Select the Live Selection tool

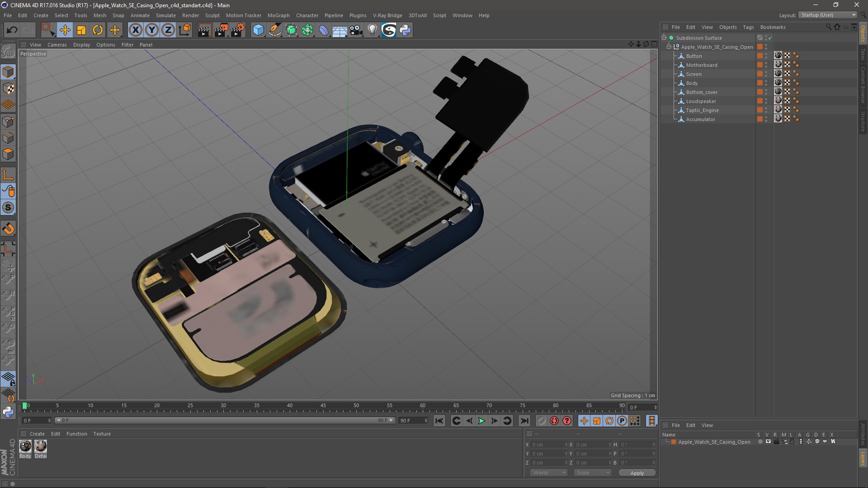[x=48, y=30]
